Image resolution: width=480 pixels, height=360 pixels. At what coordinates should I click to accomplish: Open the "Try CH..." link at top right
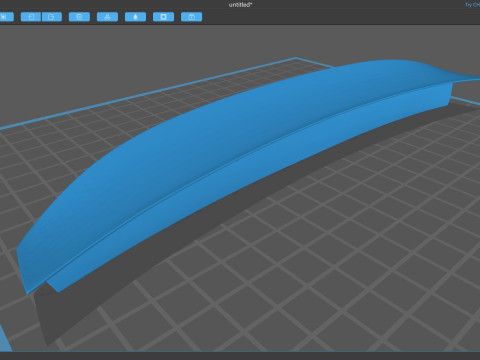click(473, 5)
